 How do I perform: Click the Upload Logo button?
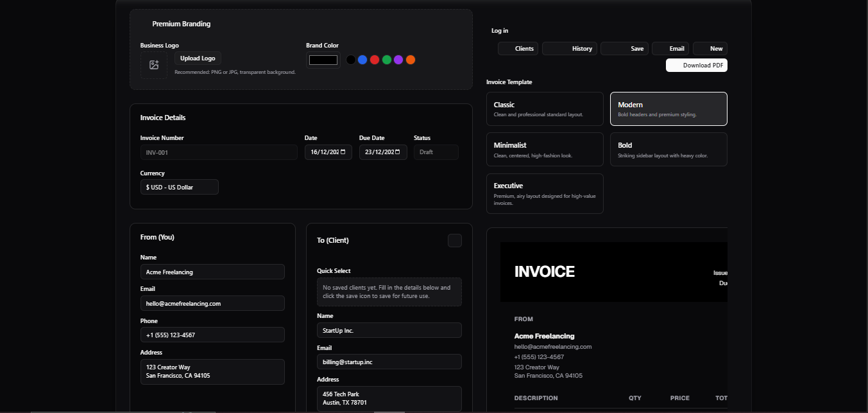point(197,58)
